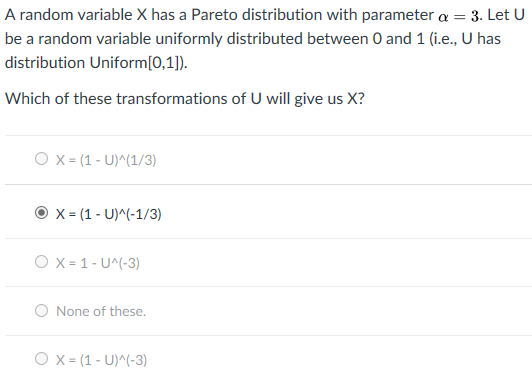Click the answer text "X = (1 - U)^(-3)"
532x378 pixels.
[x=101, y=360]
